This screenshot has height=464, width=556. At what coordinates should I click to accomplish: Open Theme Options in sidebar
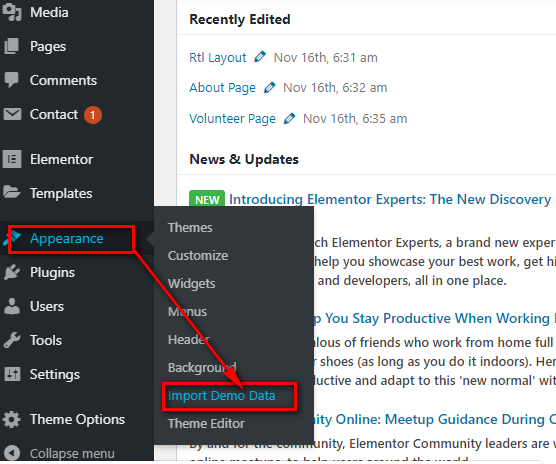point(77,419)
